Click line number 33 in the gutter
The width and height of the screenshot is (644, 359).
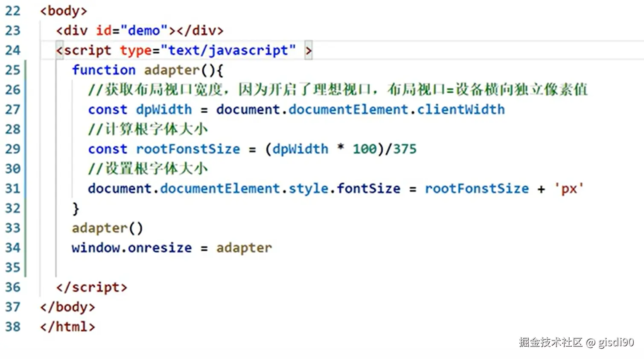[13, 228]
